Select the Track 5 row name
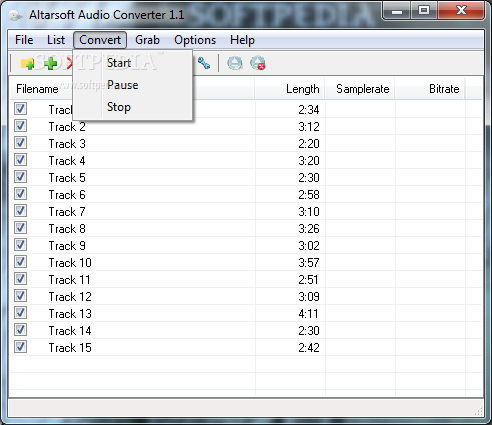492x425 pixels. tap(67, 178)
